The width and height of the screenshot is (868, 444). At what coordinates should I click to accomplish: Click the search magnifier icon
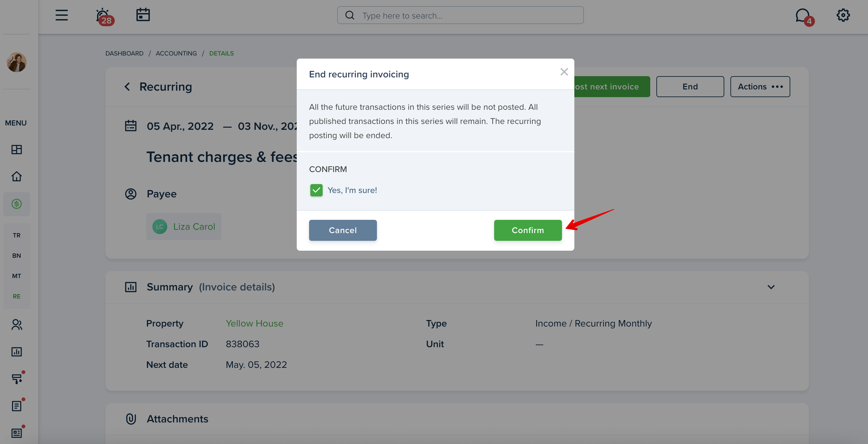coord(350,15)
